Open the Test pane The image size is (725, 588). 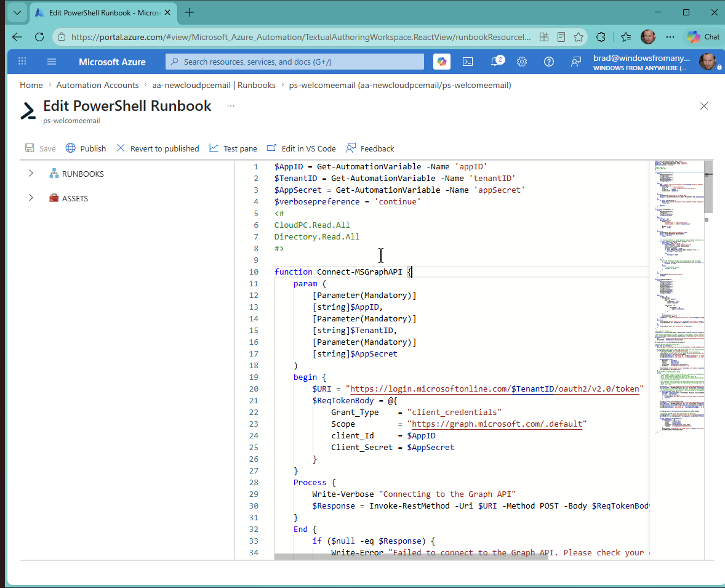point(233,148)
